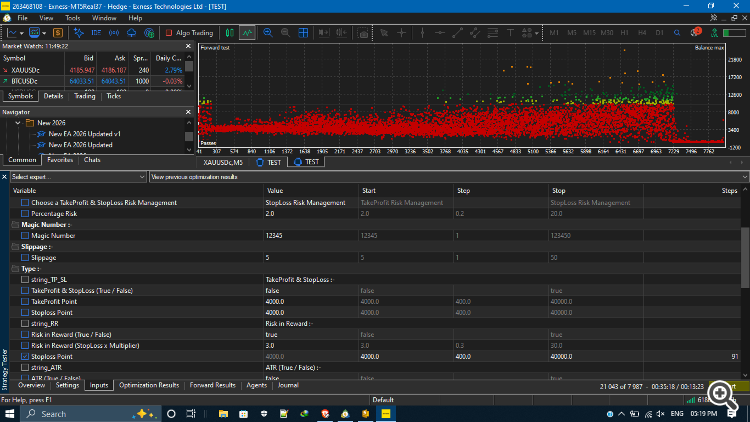Viewport: 750px width, 422px height.
Task: Toggle Risk in Reward (True / False) checkbox
Action: click(x=25, y=334)
